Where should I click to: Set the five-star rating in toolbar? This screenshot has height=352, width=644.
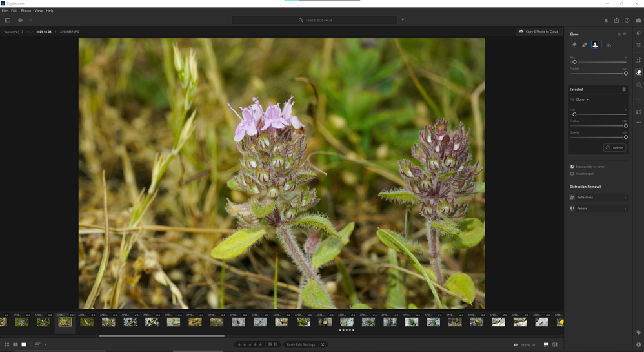[x=261, y=344]
